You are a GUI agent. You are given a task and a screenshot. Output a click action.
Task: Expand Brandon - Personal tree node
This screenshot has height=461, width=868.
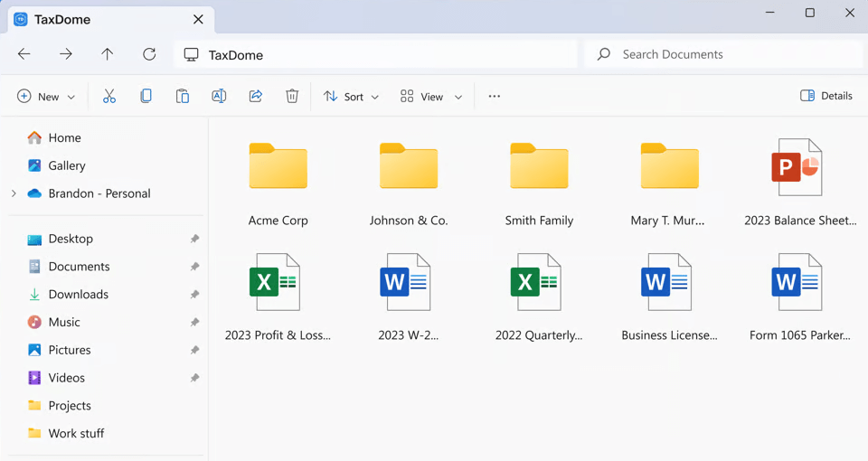tap(14, 193)
